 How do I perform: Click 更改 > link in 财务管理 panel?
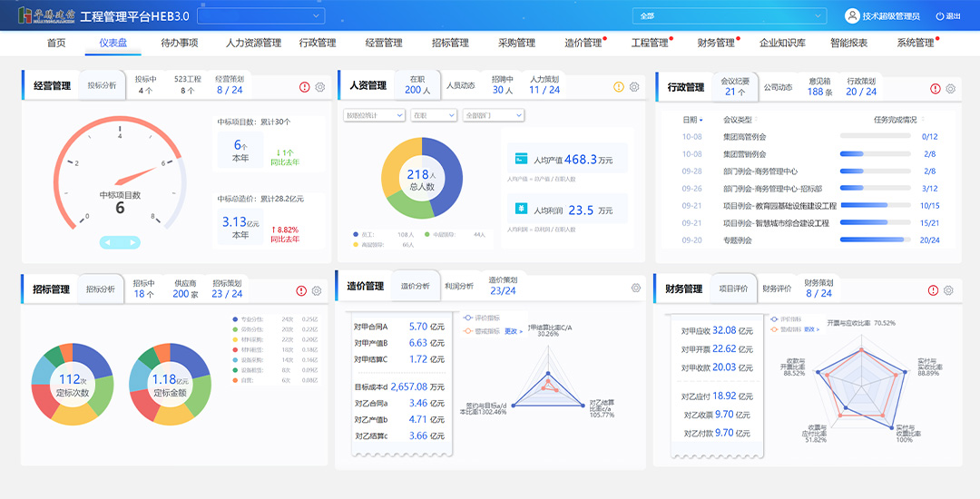click(x=811, y=328)
